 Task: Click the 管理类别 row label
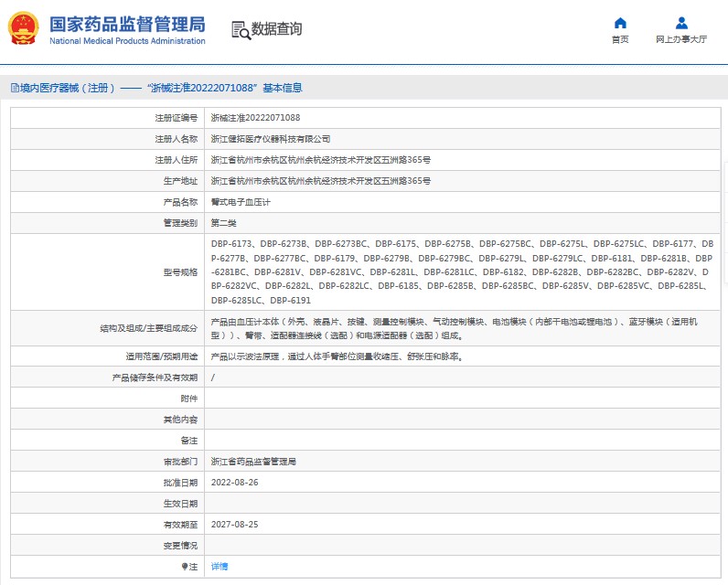(x=180, y=223)
